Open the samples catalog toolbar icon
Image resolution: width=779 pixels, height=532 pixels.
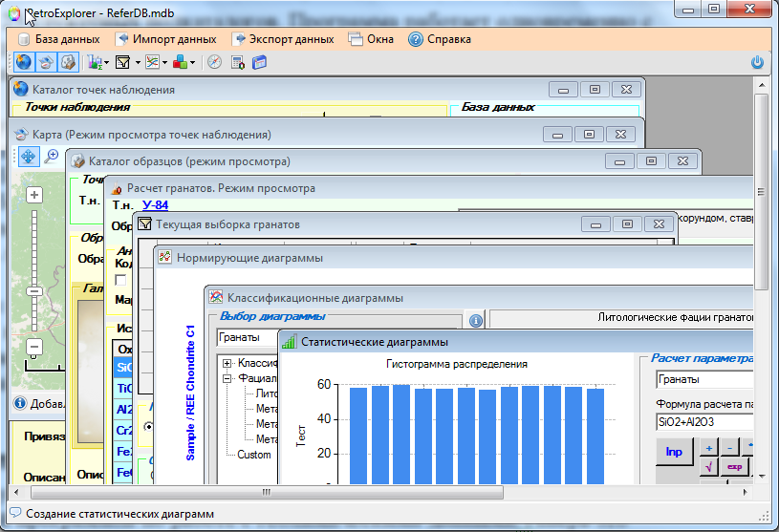[x=68, y=62]
